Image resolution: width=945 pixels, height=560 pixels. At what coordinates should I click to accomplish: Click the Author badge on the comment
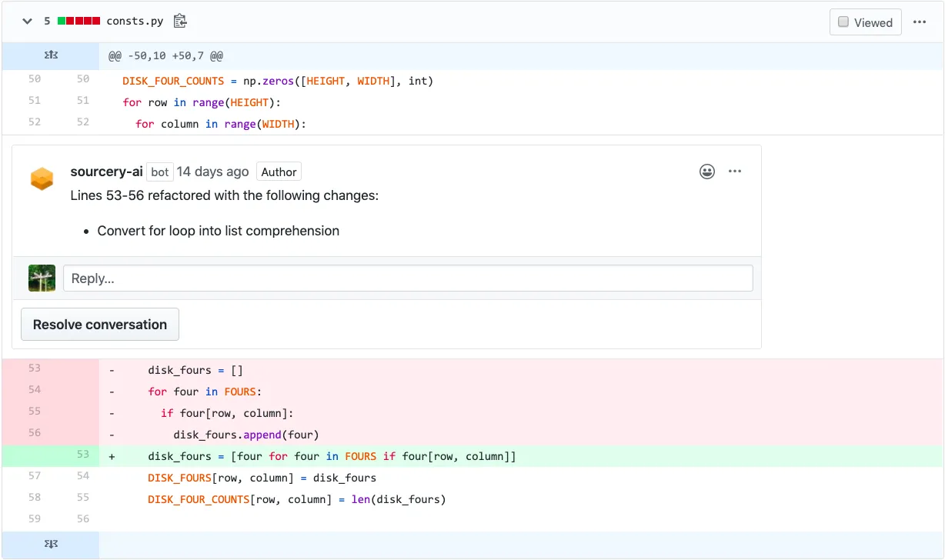[x=279, y=172]
